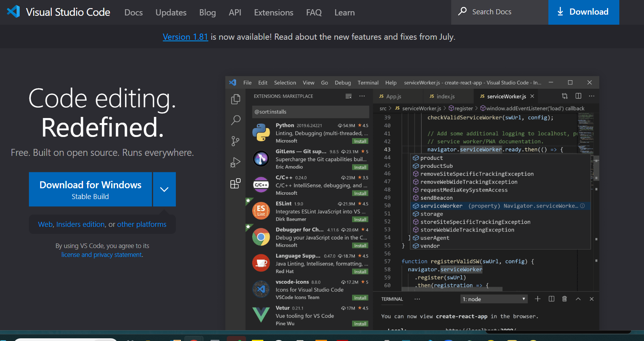This screenshot has width=644, height=341.
Task: Click the filter extensions lines icon
Action: 349,96
